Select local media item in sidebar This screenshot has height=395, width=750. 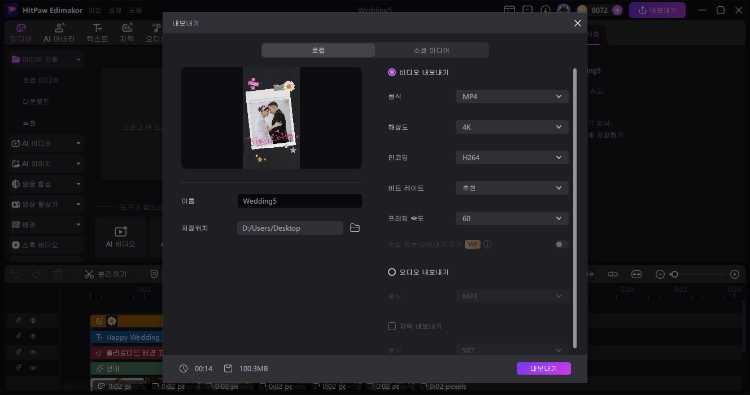[41, 80]
